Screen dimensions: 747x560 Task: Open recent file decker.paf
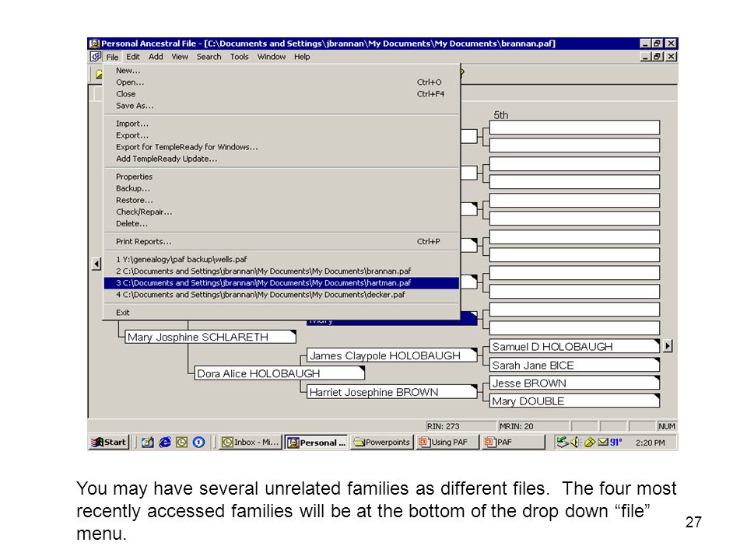tap(282, 295)
